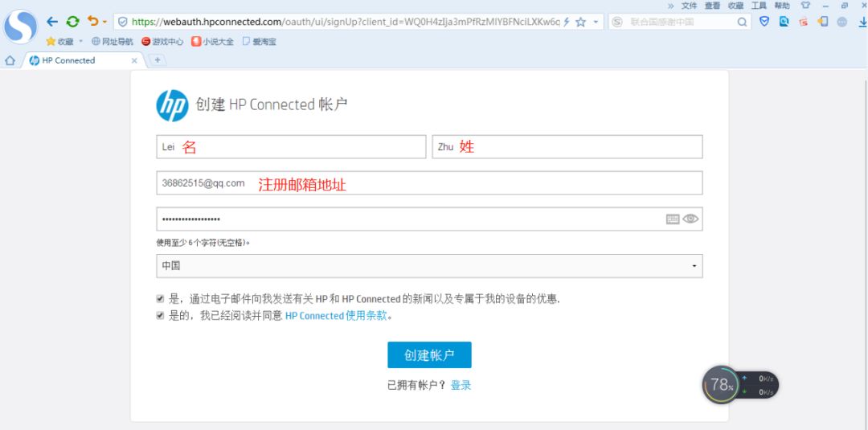This screenshot has width=868, height=430.
Task: Click the email field with 36862515@qq.com
Action: pyautogui.click(x=429, y=183)
